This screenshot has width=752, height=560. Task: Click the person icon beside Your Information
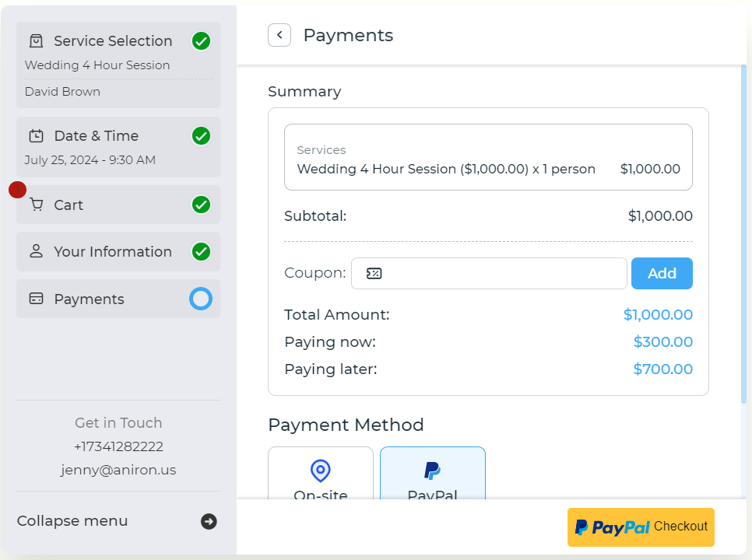(36, 252)
